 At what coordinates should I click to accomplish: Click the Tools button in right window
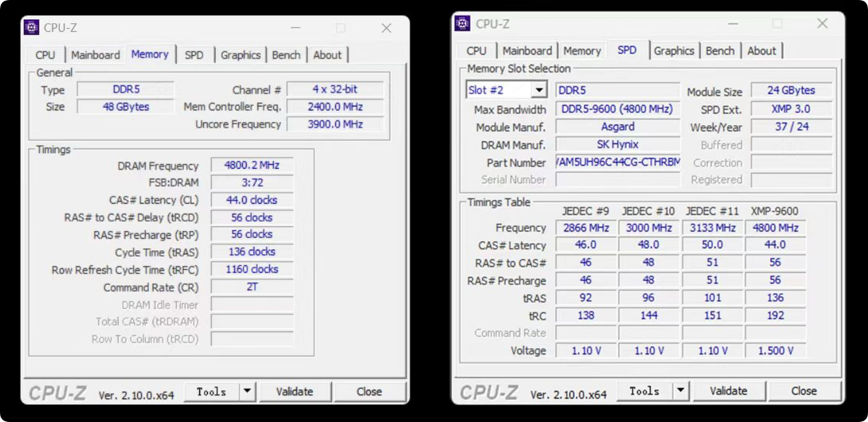tap(644, 391)
